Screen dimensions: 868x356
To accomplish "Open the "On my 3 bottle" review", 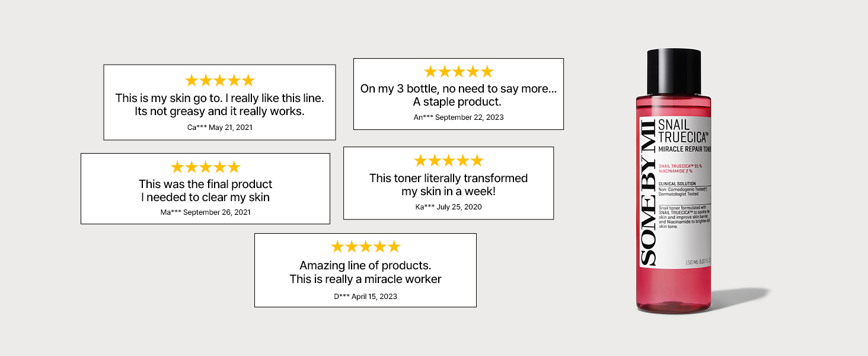I will pyautogui.click(x=458, y=95).
